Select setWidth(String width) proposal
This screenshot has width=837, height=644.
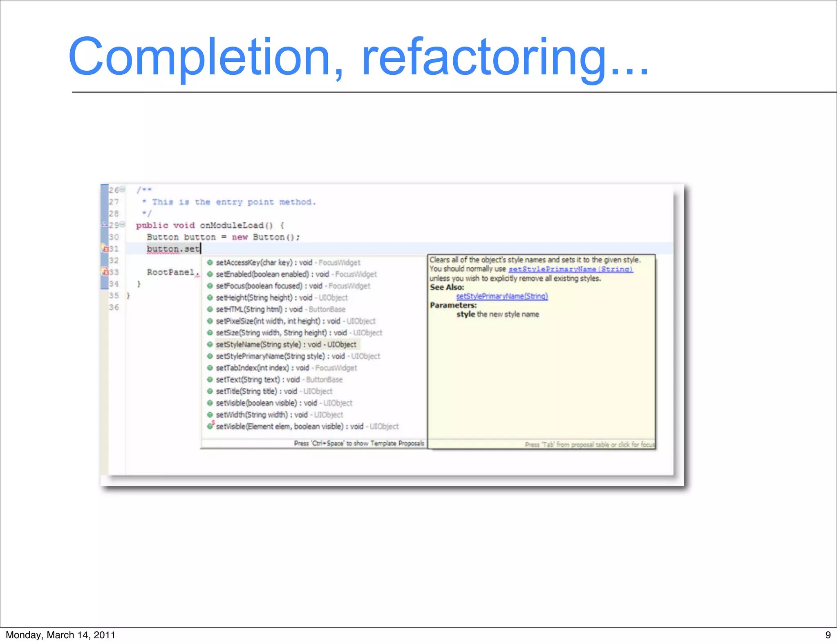(280, 415)
